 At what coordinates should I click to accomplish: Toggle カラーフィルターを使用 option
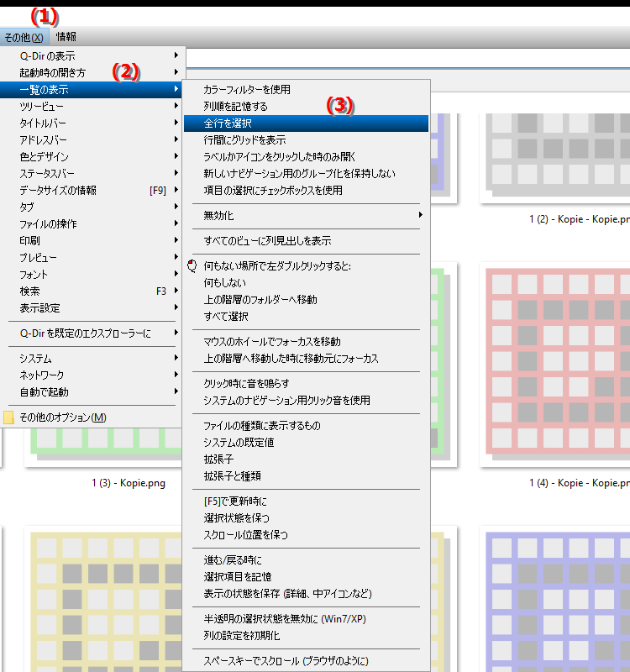[x=306, y=90]
